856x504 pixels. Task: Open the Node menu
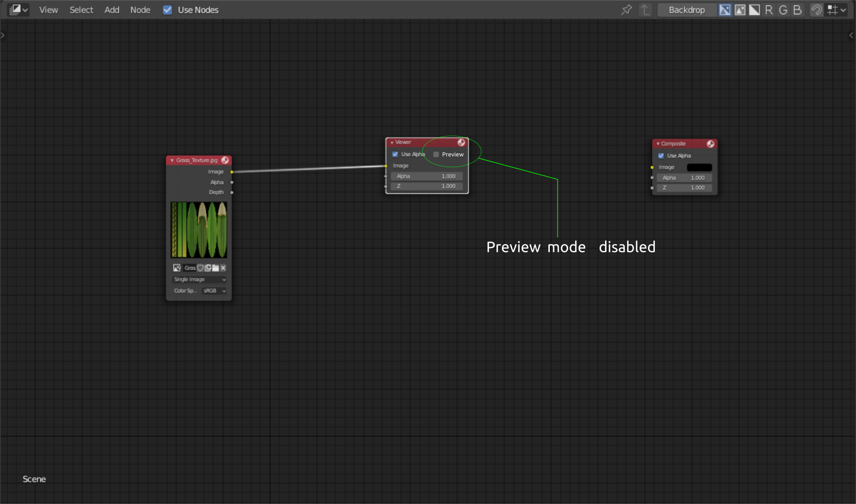click(140, 10)
